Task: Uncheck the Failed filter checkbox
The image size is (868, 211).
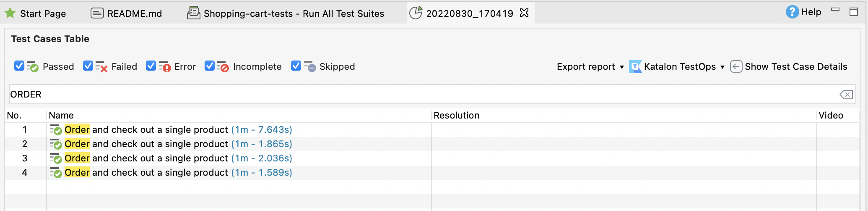Action: tap(88, 66)
